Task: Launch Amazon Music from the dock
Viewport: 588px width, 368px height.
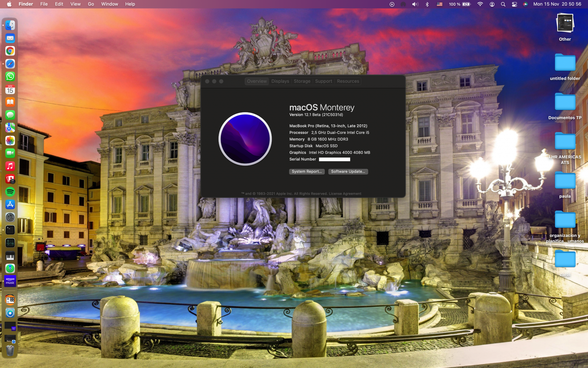Action: [10, 281]
